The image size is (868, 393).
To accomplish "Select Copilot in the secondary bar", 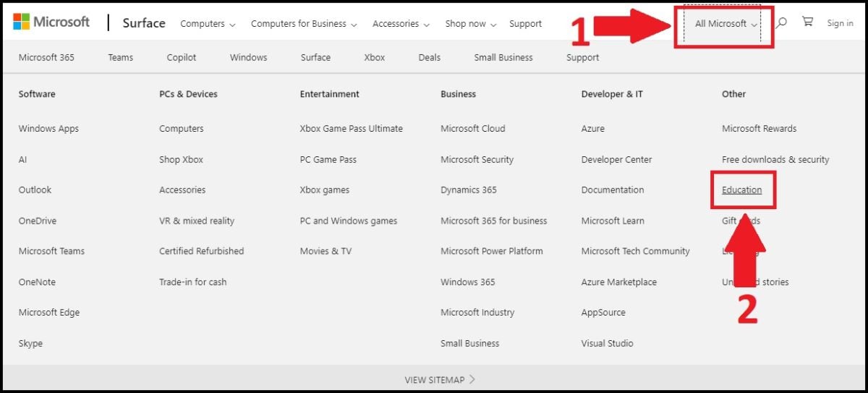I will tap(182, 57).
